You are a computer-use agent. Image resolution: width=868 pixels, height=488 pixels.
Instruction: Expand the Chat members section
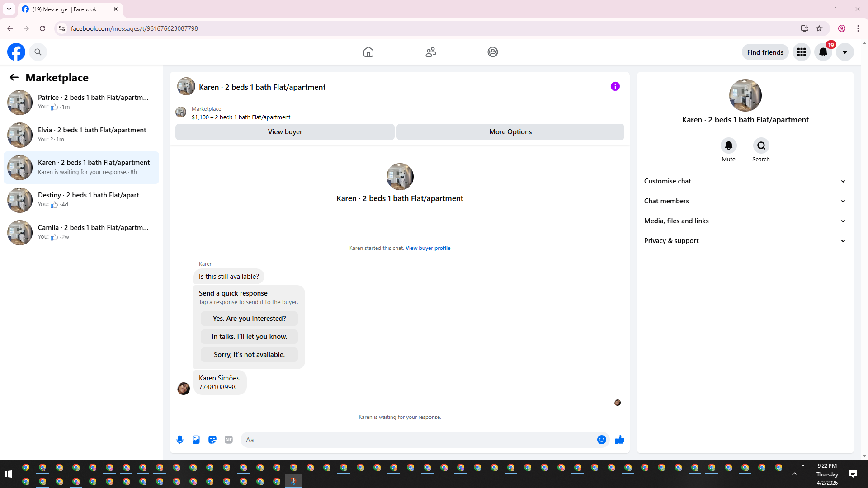click(x=745, y=201)
